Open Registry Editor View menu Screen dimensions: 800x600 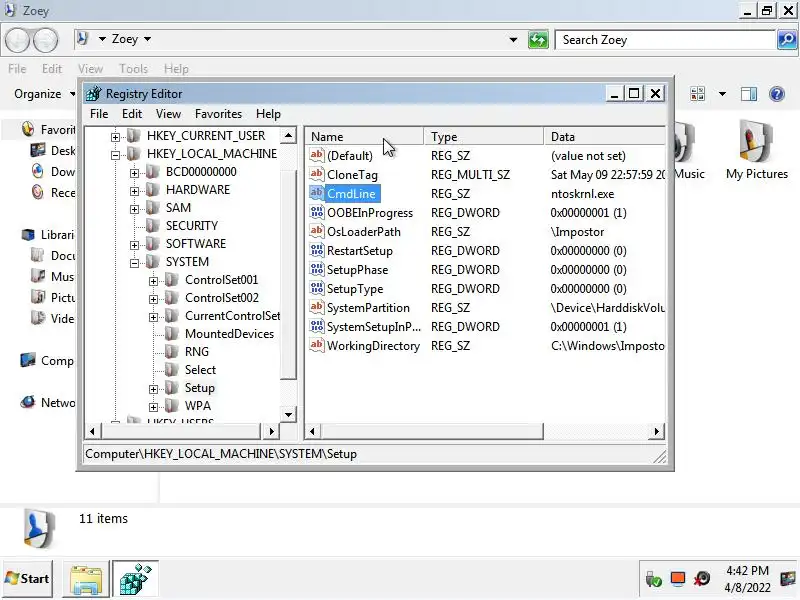(168, 114)
